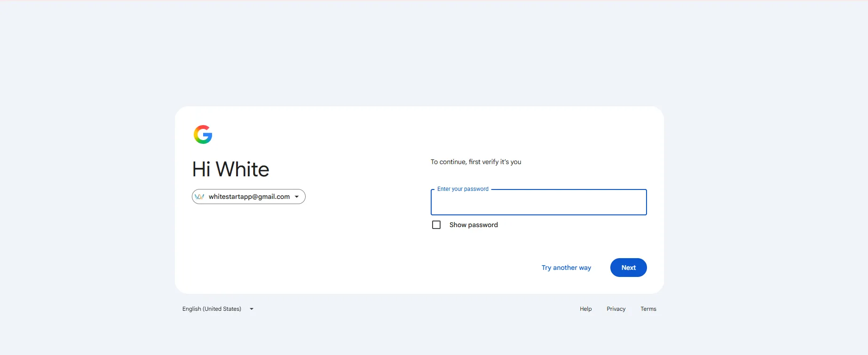Viewport: 868px width, 355px height.
Task: Focus the Enter your password field
Action: [x=539, y=202]
